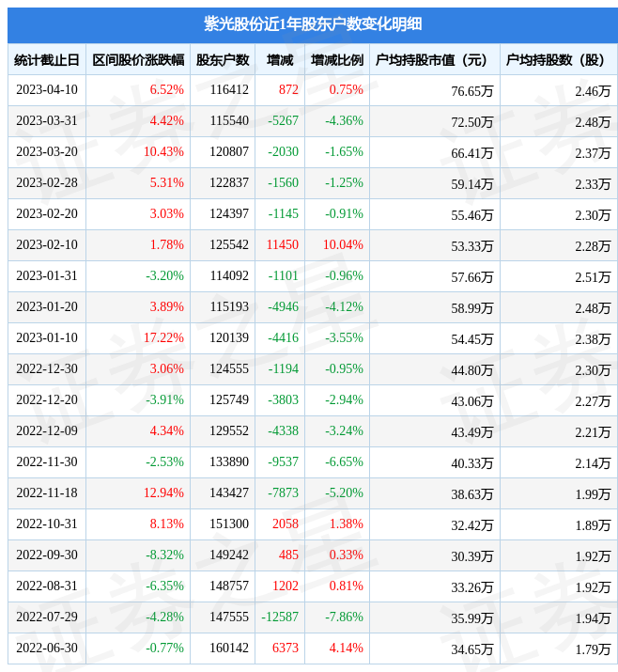Click shareholder count 120807
The image size is (618, 672).
coord(229,151)
